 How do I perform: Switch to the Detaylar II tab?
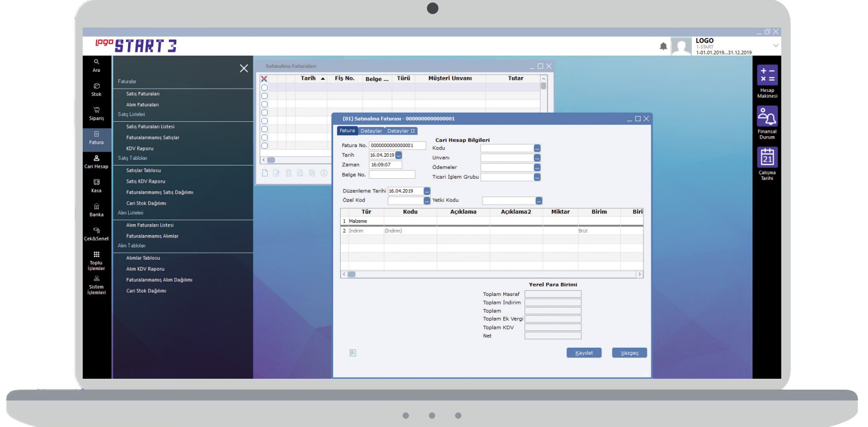(401, 131)
